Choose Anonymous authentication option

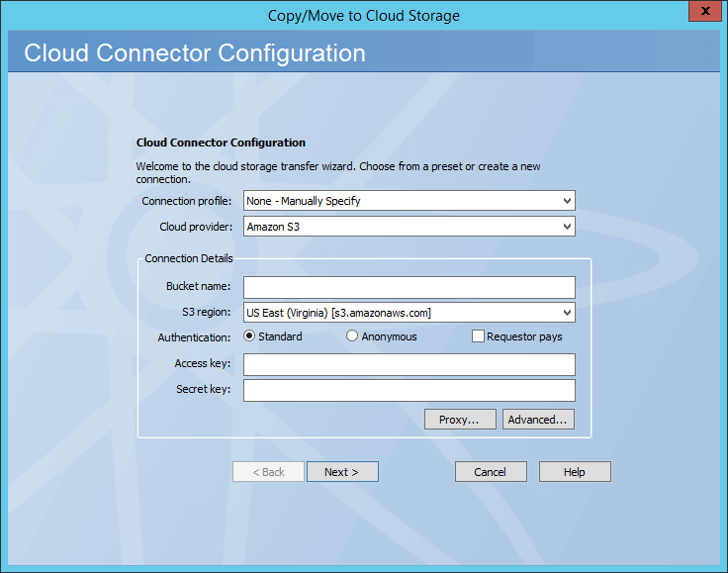(x=352, y=336)
